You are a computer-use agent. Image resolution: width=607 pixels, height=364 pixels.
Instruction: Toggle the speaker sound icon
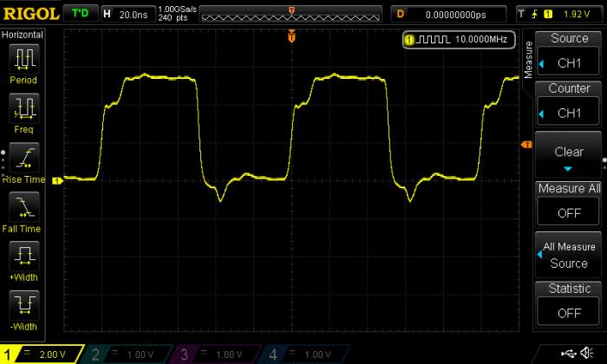tap(587, 353)
